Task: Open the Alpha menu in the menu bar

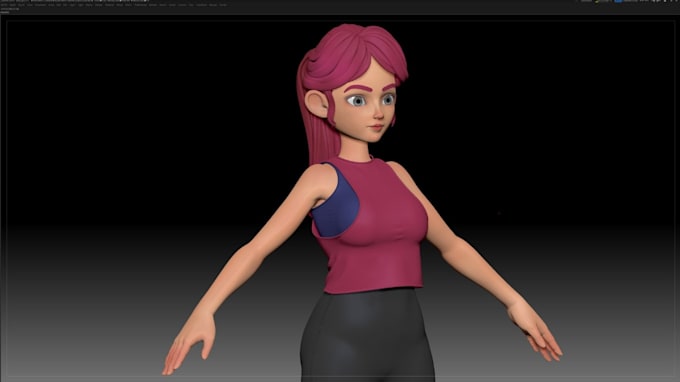Action: tap(13, 5)
